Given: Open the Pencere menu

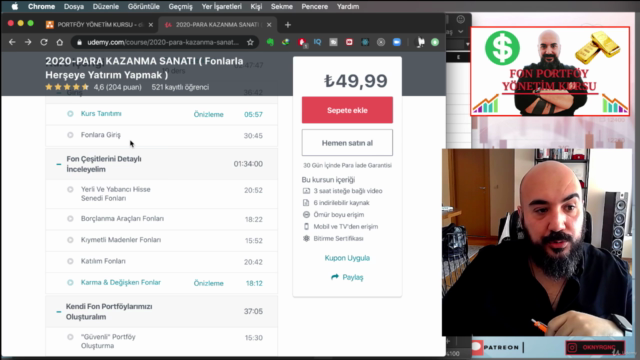Looking at the screenshot, I should click(315, 7).
